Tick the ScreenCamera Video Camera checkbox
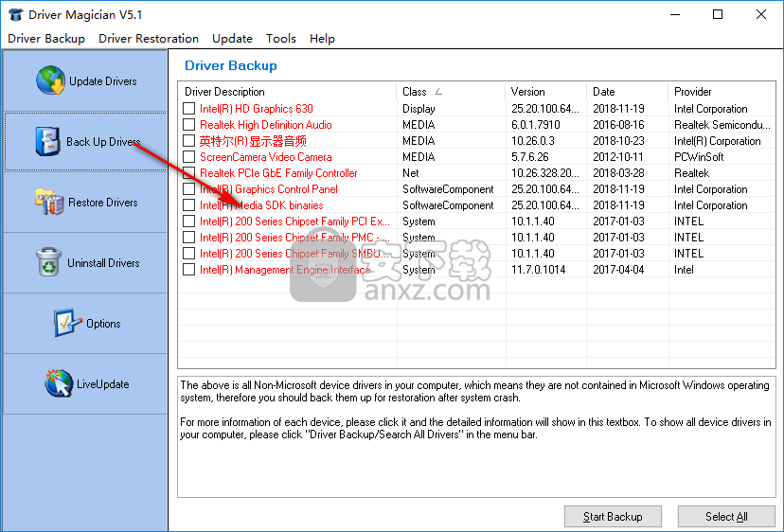Viewport: 784px width, 532px height. [189, 157]
